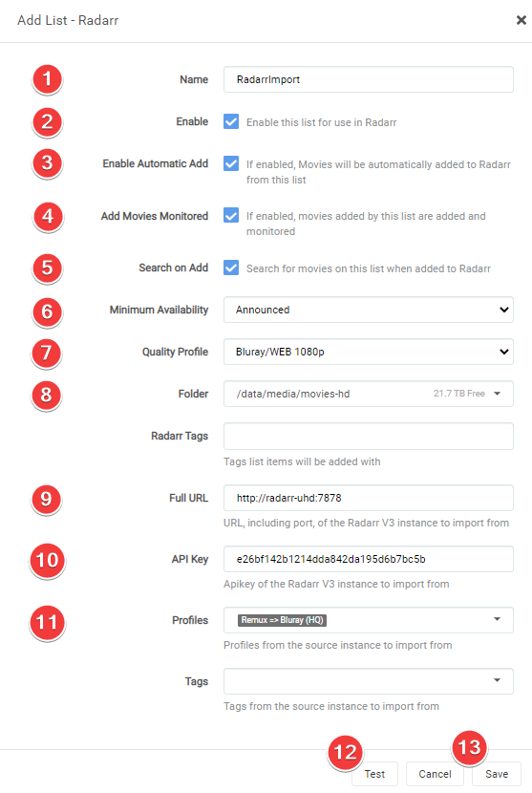Select the API Key text field
The image size is (532, 793).
[x=368, y=559]
